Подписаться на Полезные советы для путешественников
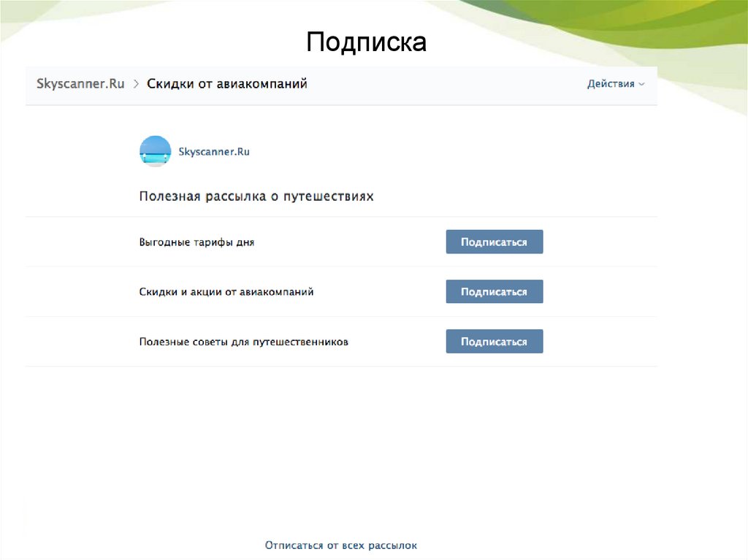The image size is (748, 560). pos(495,341)
